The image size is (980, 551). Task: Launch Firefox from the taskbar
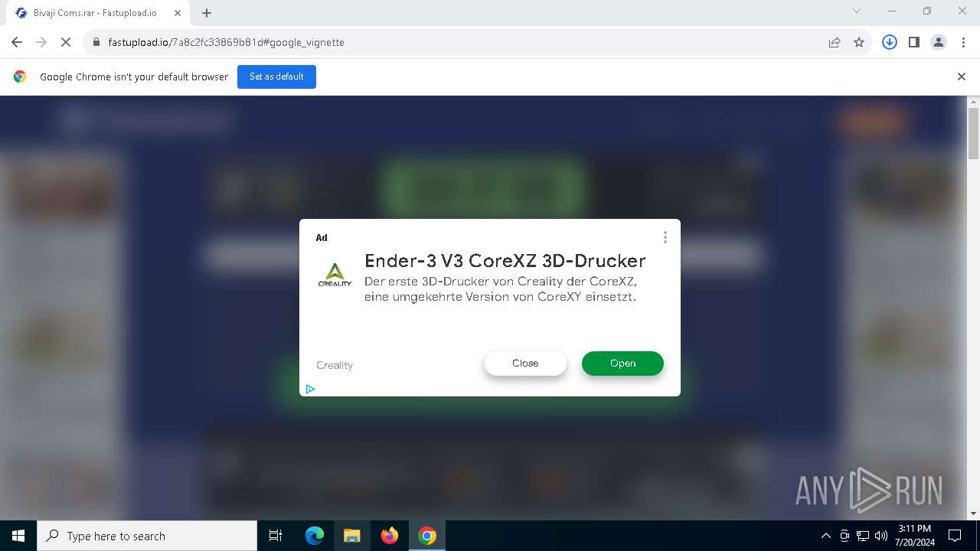390,536
